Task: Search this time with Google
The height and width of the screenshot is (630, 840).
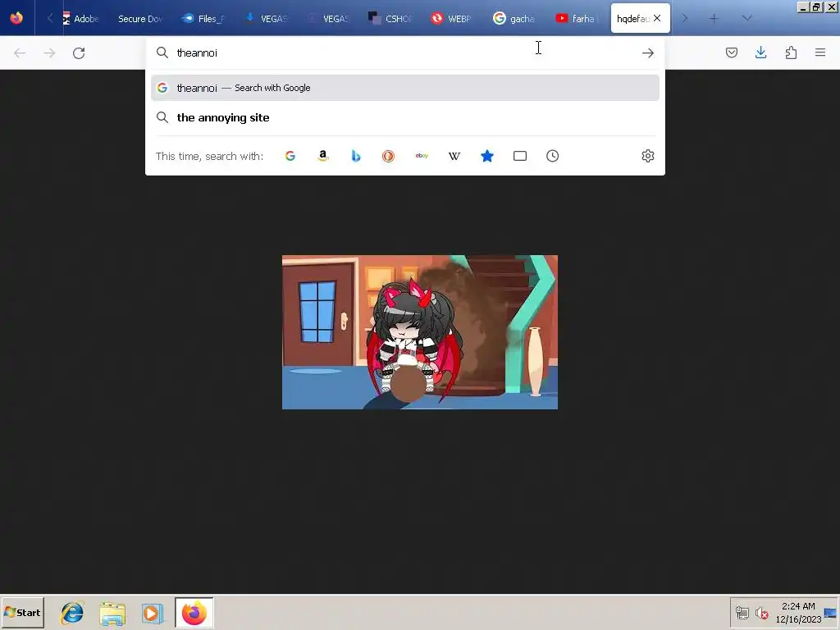Action: (x=290, y=156)
